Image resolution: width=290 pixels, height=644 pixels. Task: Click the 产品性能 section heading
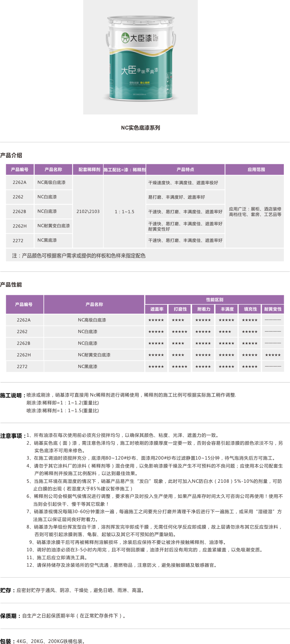tap(11, 285)
